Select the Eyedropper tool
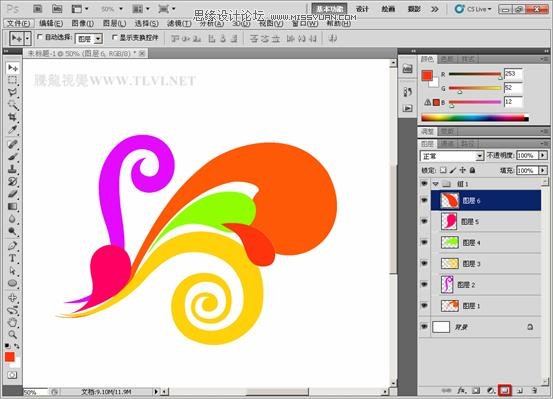Viewport: 553px width, 399px height. pos(13,130)
